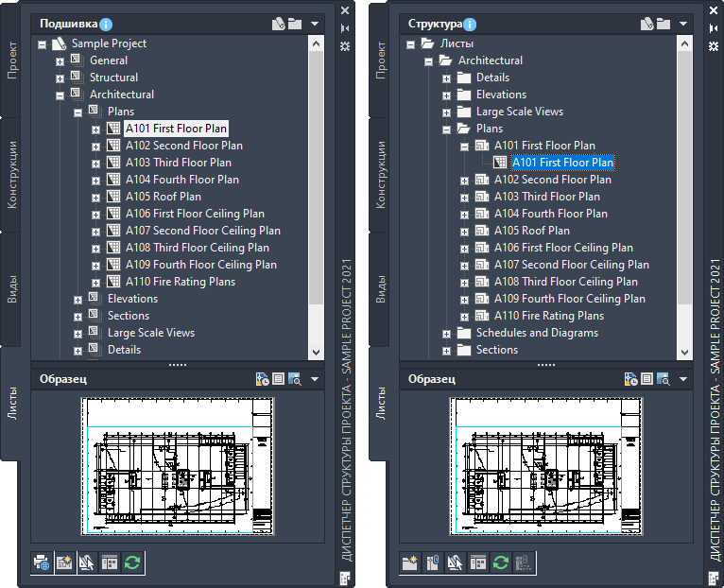Click sheet selection icon in left bottom toolbar
The height and width of the screenshot is (588, 724).
point(86,562)
